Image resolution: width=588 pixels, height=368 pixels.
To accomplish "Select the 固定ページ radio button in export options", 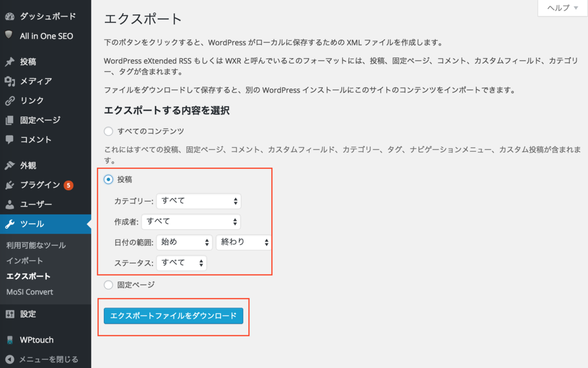I will 109,285.
